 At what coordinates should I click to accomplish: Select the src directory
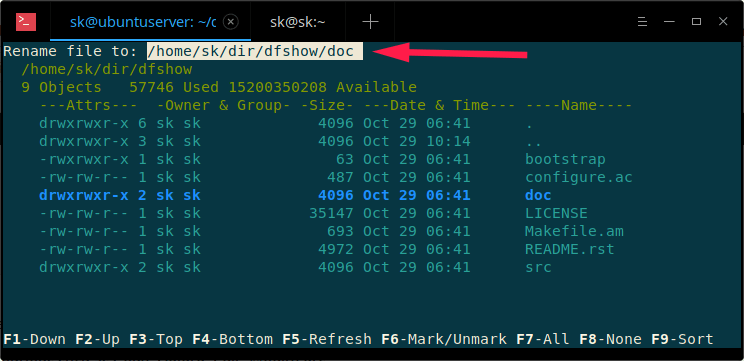point(538,268)
